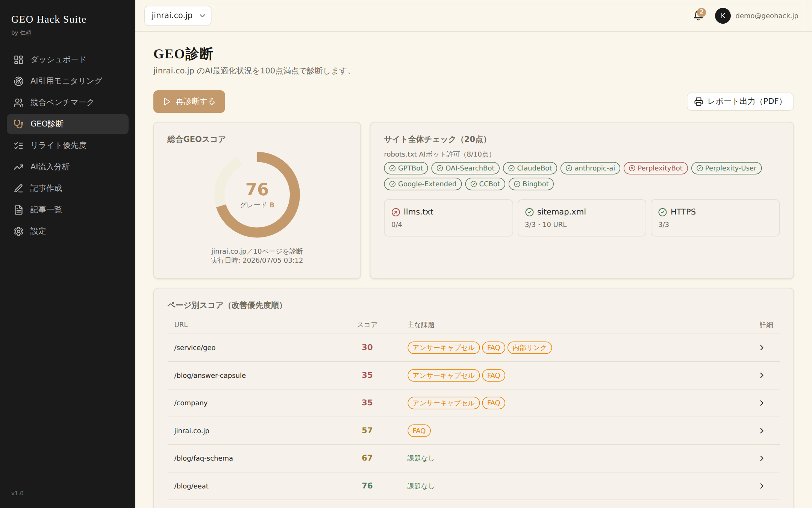The image size is (812, 508).
Task: Click the GEO診断 stethoscope icon
Action: [x=18, y=124]
